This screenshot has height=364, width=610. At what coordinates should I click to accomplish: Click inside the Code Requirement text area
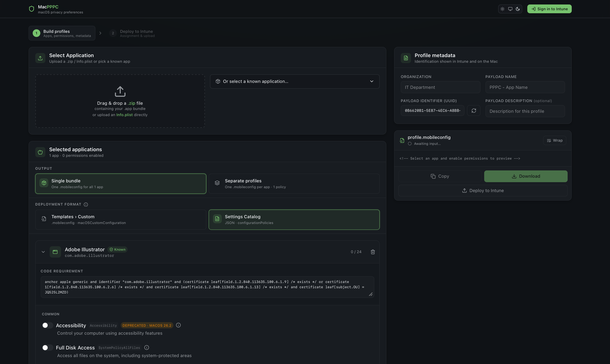(x=207, y=287)
